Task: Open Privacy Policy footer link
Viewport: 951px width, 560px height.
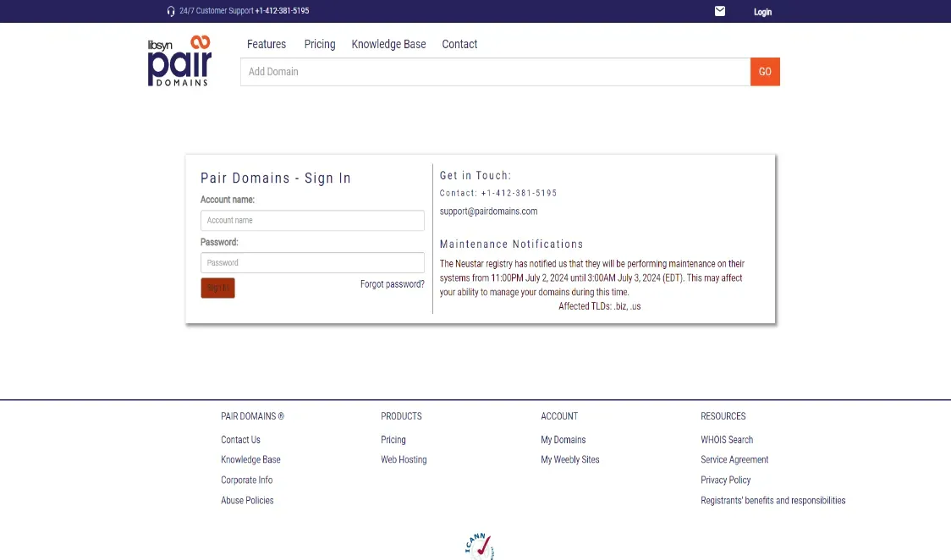Action: tap(725, 480)
